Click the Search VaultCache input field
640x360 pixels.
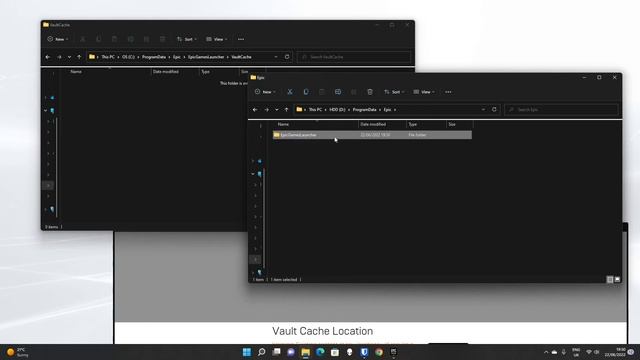point(354,57)
